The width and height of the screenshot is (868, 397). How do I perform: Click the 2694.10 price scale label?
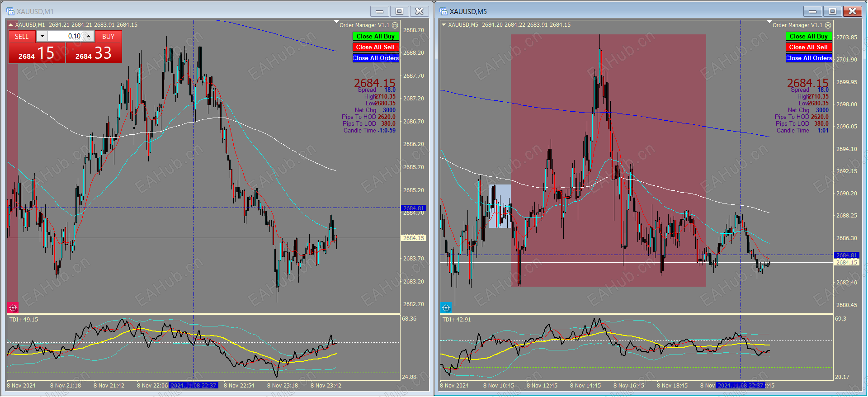(x=847, y=149)
